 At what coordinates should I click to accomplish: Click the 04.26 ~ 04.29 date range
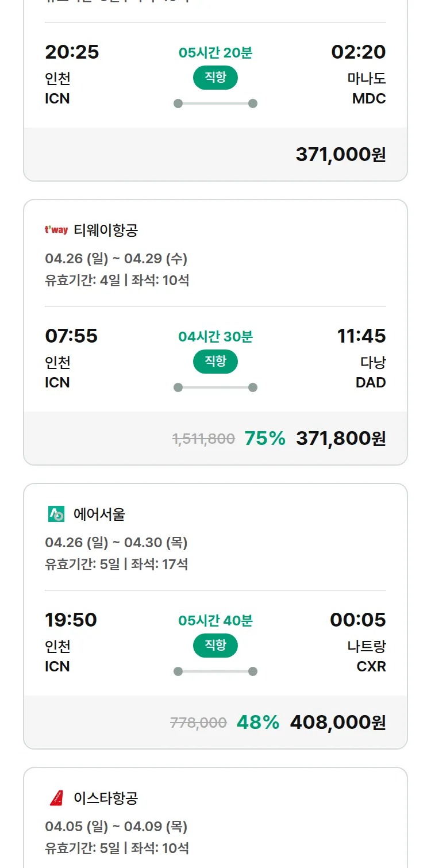click(116, 259)
